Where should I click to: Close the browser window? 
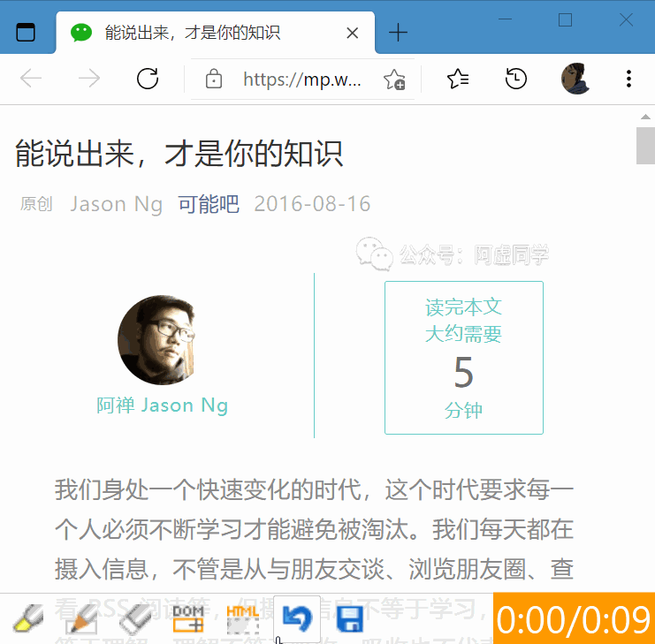tap(626, 19)
